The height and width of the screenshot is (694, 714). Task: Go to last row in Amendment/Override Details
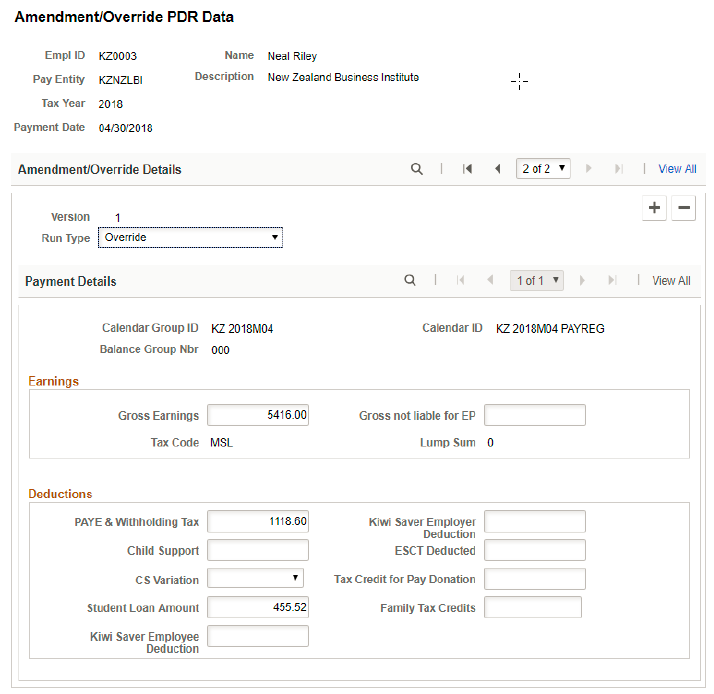[x=618, y=169]
